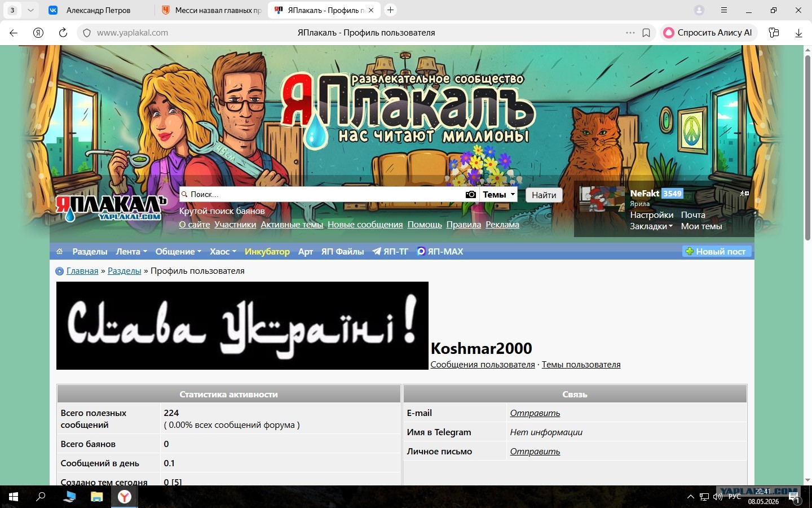
Task: Open the Арт section
Action: pyautogui.click(x=306, y=252)
